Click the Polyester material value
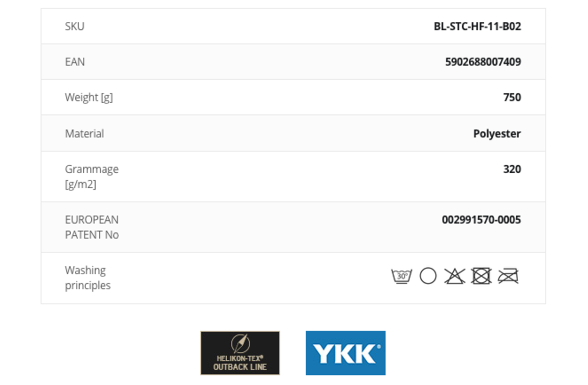This screenshot has height=385, width=588. pyautogui.click(x=497, y=134)
